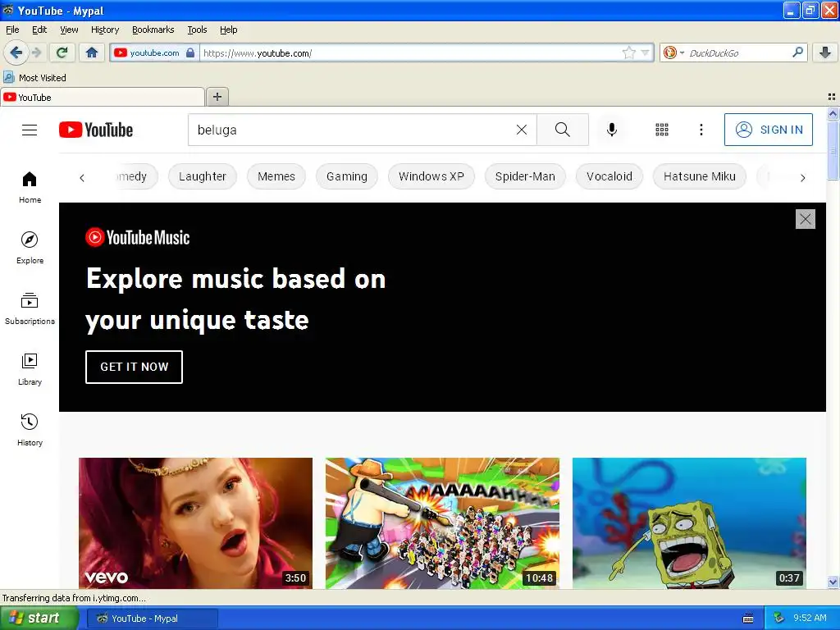Viewport: 840px width, 630px height.
Task: Click the browser Back arrow
Action: (x=16, y=52)
